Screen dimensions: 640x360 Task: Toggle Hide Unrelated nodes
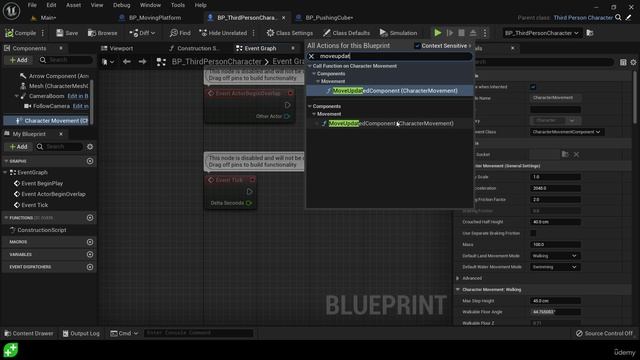click(x=223, y=33)
